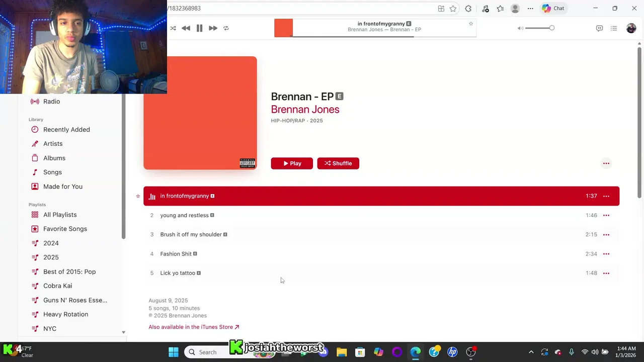
Task: Select track young and restless
Action: coord(381,215)
